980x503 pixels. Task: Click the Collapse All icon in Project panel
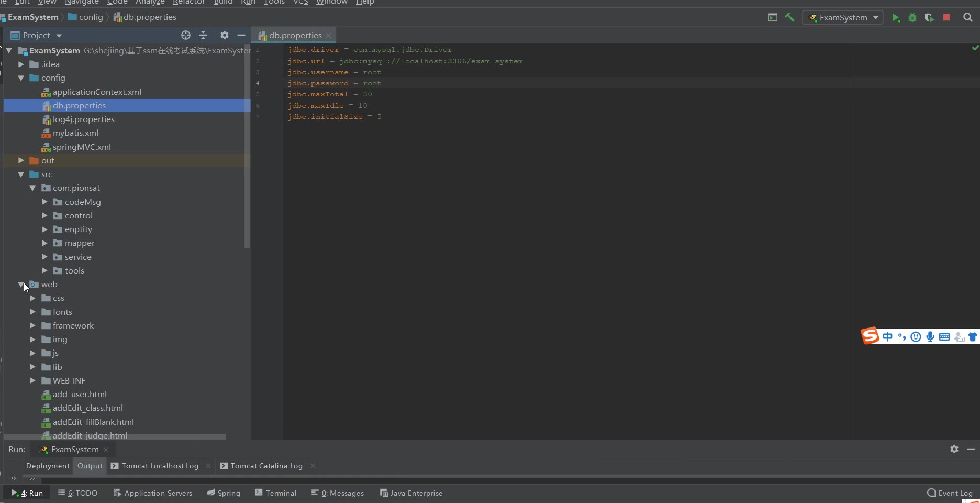point(203,35)
